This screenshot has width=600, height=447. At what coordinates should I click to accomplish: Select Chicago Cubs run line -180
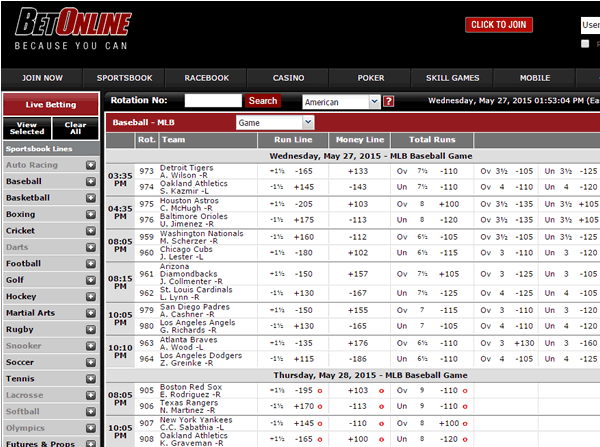(x=303, y=253)
